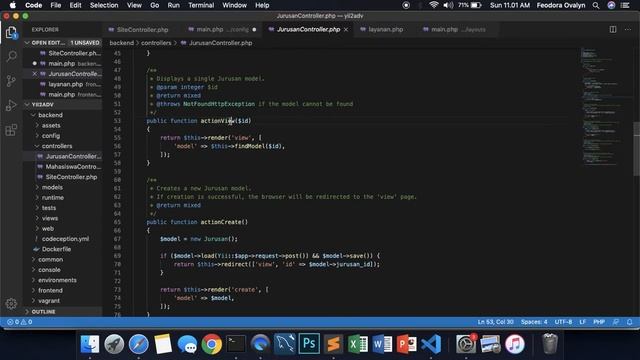Click the editor vertical scrollbar
Image resolution: width=640 pixels, height=360 pixels.
[636, 149]
